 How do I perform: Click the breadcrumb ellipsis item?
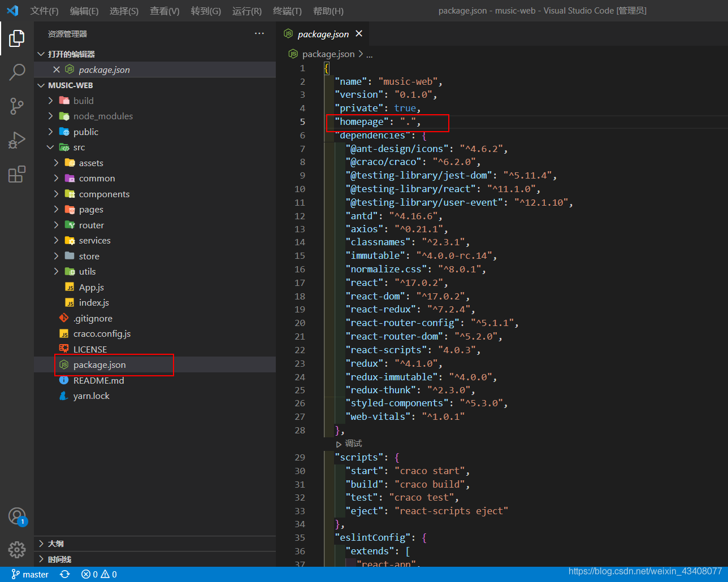point(369,54)
